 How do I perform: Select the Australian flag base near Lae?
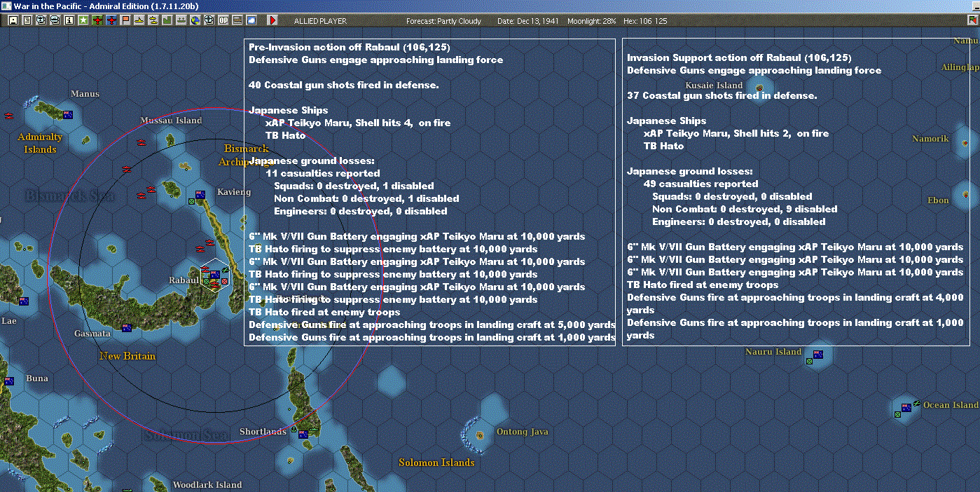(x=24, y=301)
